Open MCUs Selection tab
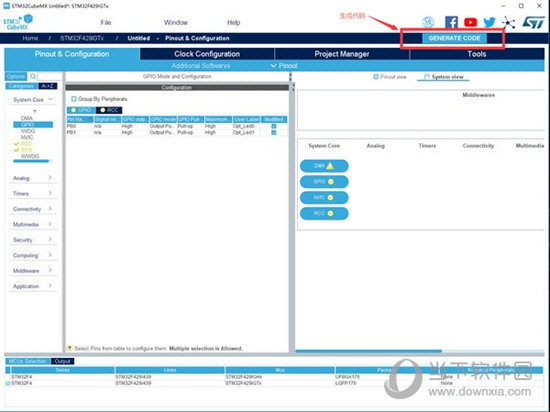 [28, 361]
